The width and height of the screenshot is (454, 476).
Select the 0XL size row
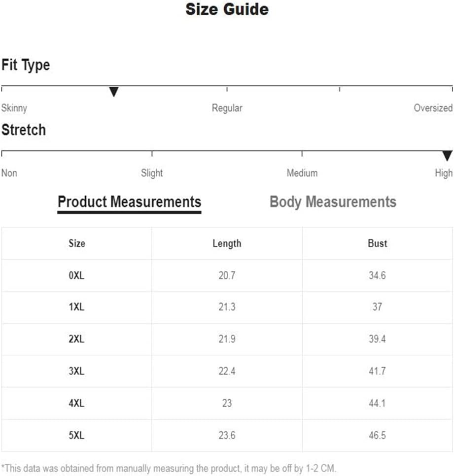227,275
